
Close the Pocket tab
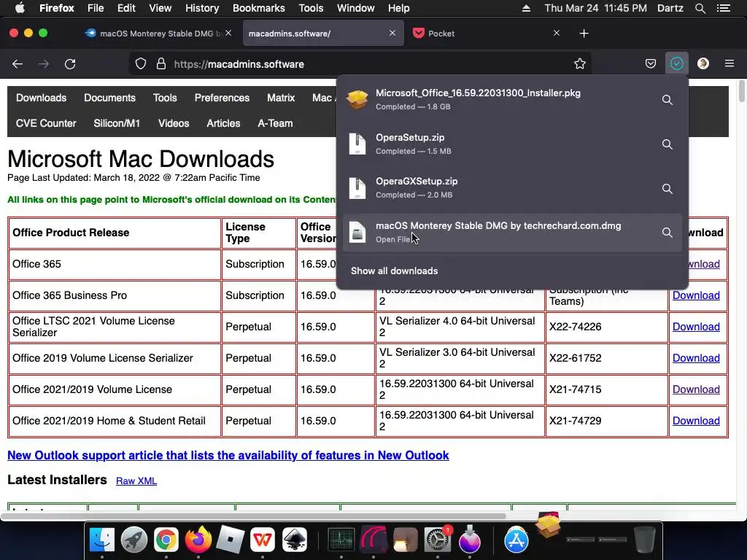pos(556,33)
